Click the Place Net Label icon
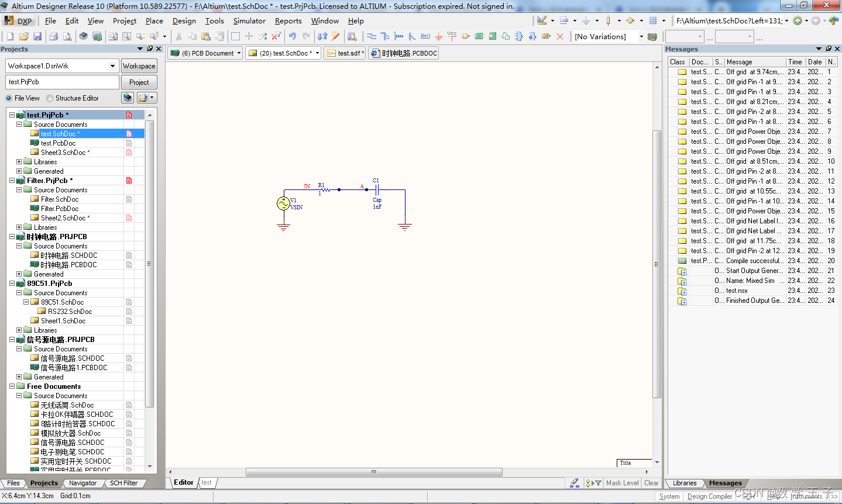Viewport: 842px width, 504px height. click(x=425, y=36)
